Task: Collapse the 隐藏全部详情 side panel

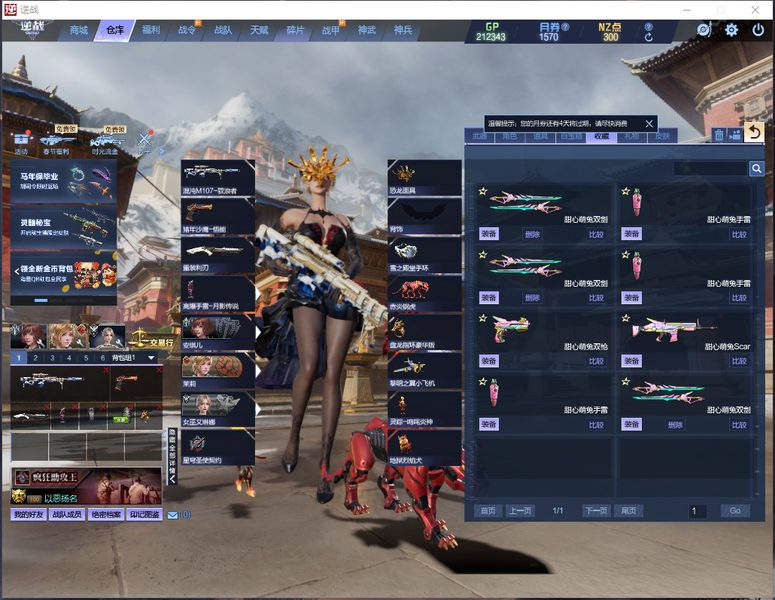Action: pos(172,457)
